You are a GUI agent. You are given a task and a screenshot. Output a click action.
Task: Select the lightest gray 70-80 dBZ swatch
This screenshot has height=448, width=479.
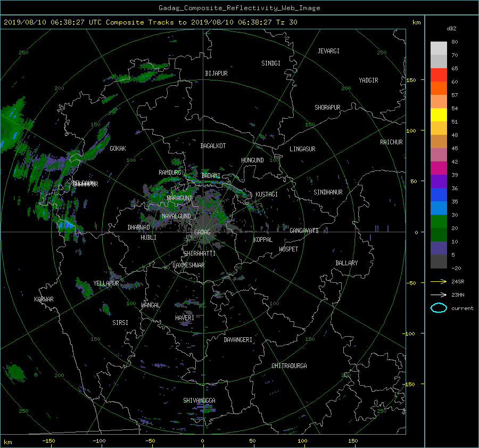(x=439, y=48)
